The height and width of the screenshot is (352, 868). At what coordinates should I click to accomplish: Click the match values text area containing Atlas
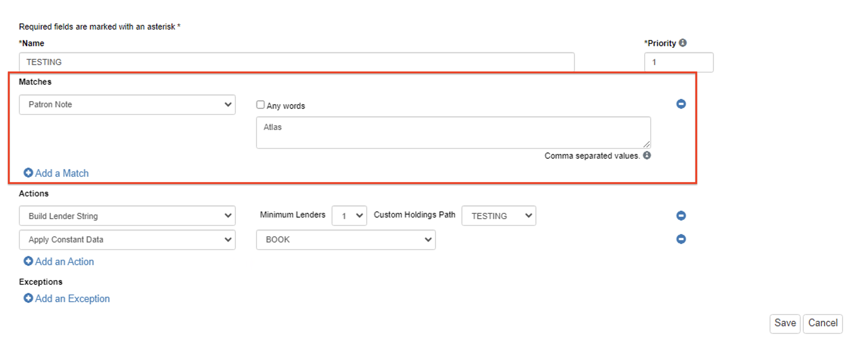pos(453,132)
